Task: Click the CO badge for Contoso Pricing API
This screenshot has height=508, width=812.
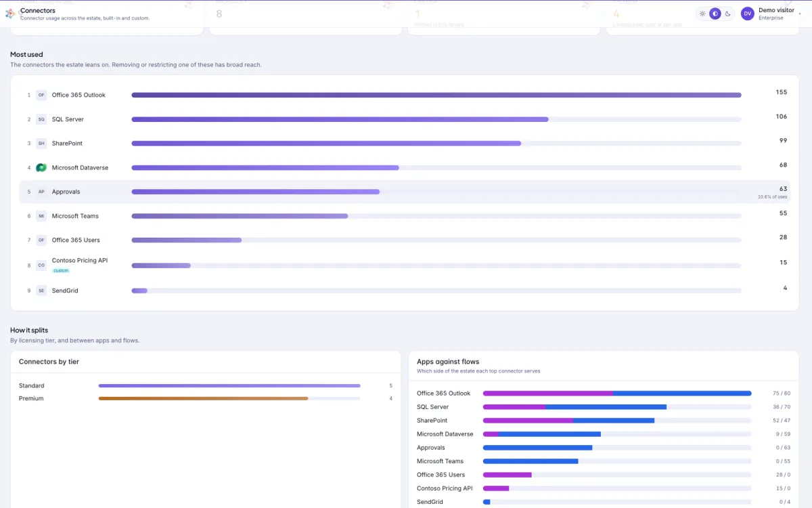Action: pos(41,266)
